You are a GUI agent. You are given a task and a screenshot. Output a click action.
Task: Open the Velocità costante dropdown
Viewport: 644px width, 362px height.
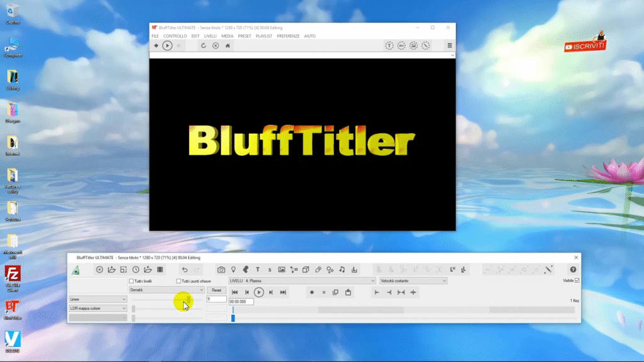point(413,281)
